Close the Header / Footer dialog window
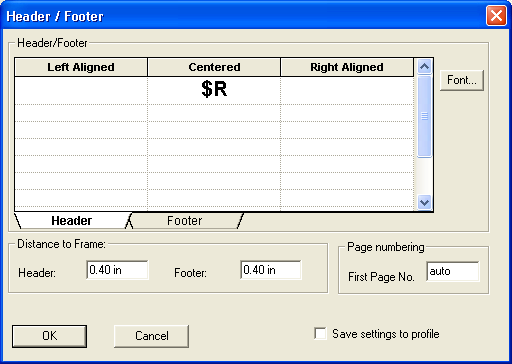 click(x=496, y=16)
